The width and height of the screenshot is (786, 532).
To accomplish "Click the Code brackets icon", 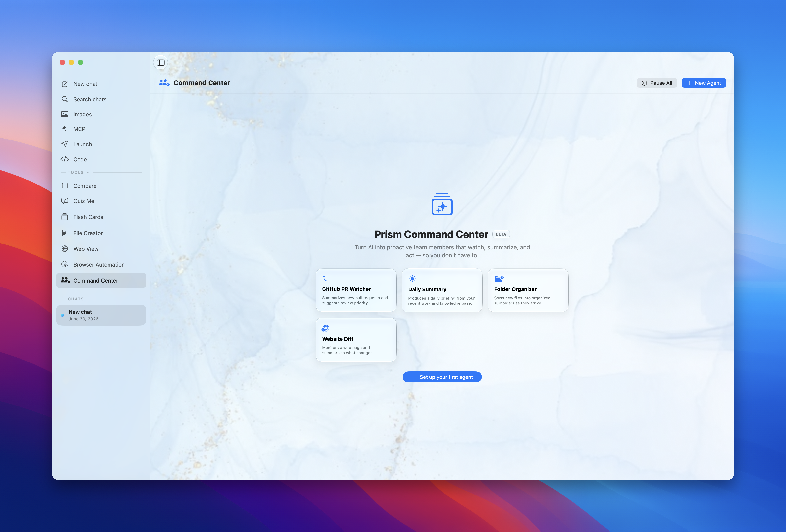I will (65, 159).
